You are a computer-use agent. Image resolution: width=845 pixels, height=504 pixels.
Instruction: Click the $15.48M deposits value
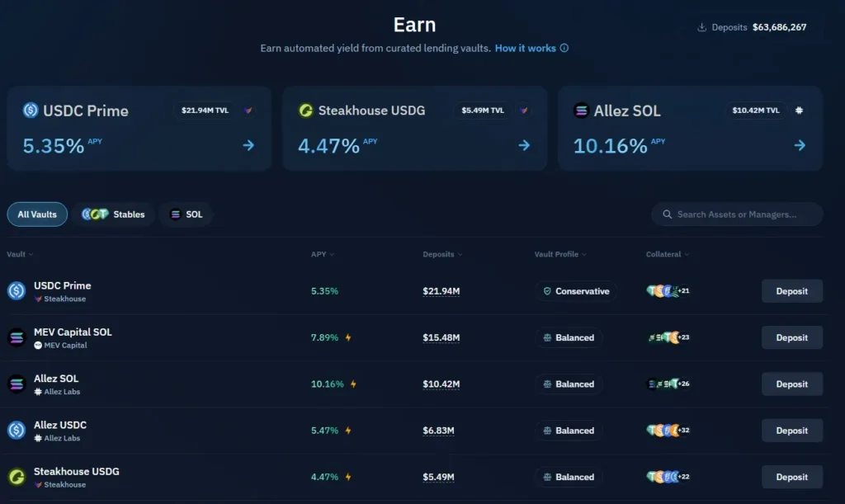[x=441, y=337]
